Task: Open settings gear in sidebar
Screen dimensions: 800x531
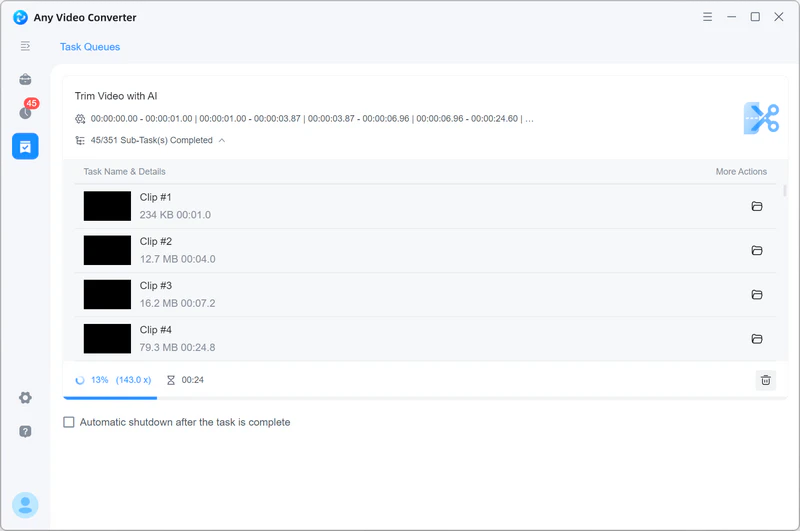Action: pyautogui.click(x=25, y=398)
